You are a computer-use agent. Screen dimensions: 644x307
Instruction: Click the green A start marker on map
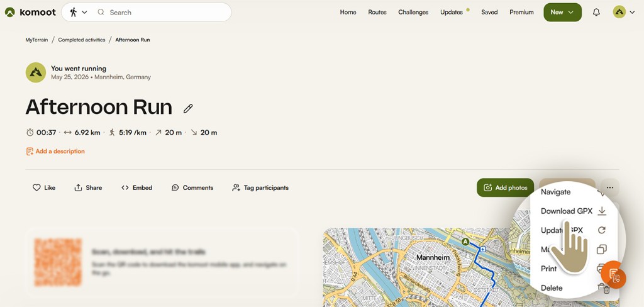click(465, 242)
